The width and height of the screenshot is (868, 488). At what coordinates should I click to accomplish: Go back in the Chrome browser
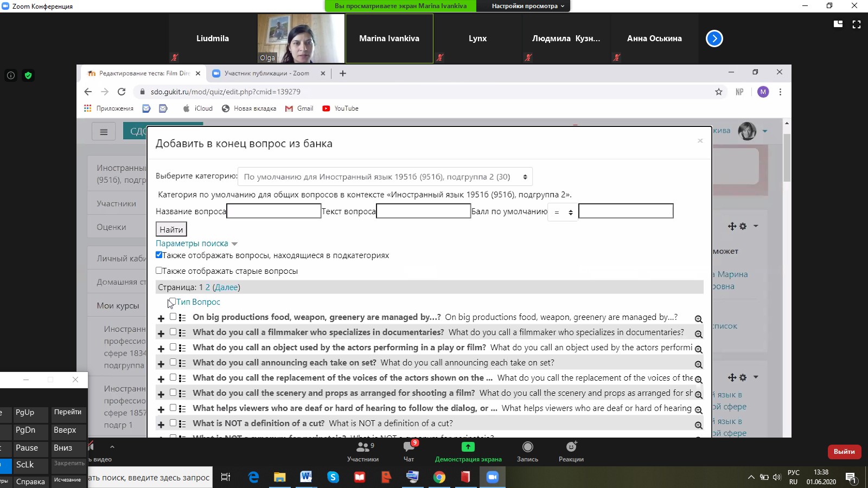(88, 92)
